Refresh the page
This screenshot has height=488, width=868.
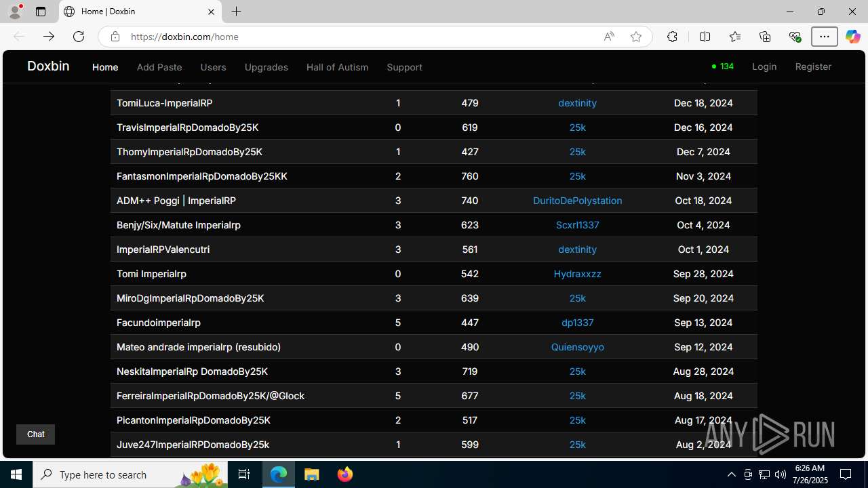[79, 37]
